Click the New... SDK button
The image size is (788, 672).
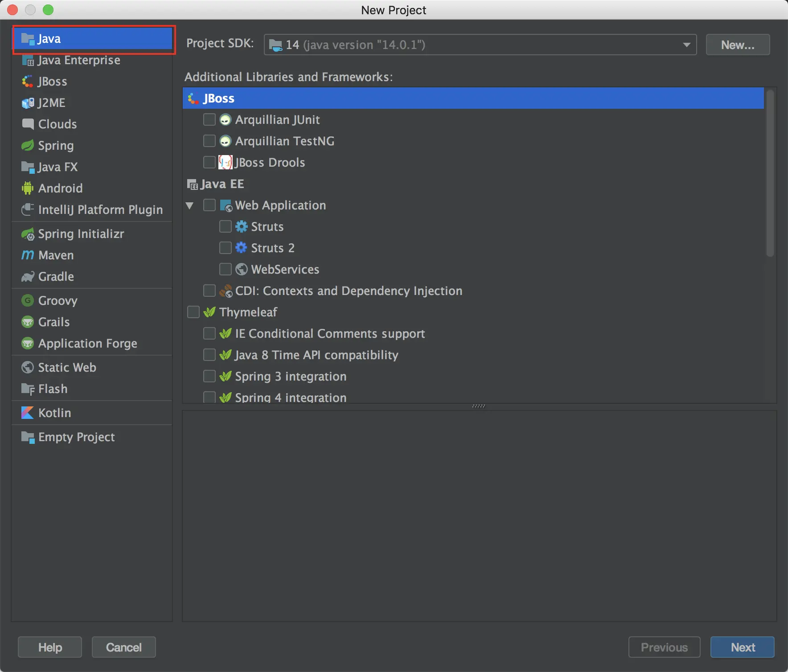click(x=738, y=45)
